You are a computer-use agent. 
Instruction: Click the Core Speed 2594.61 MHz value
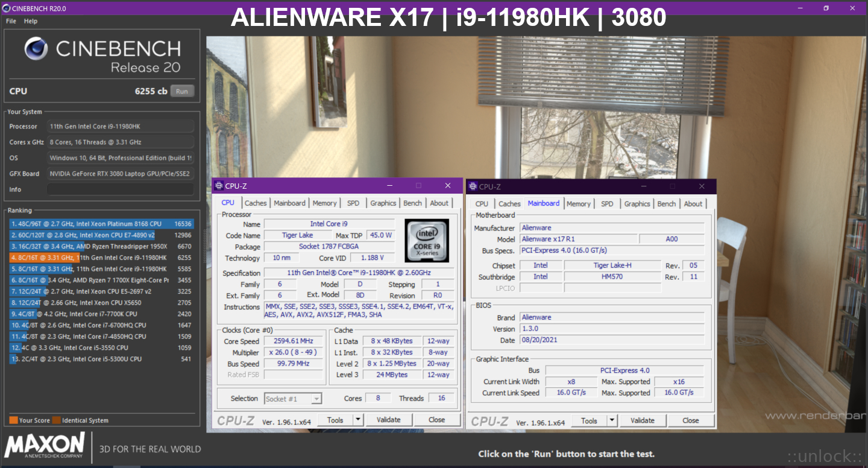294,341
